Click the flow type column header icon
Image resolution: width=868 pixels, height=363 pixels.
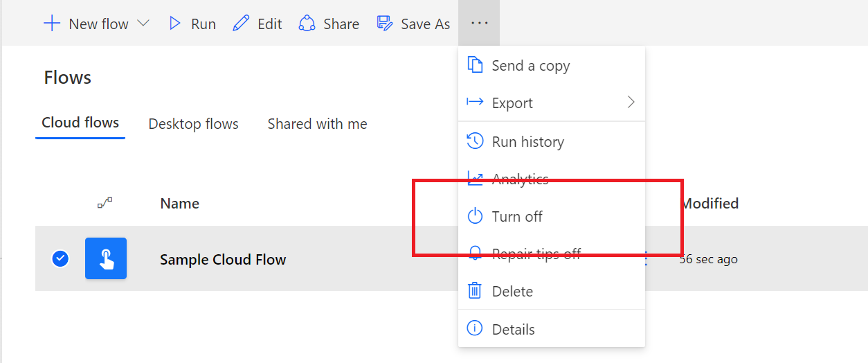pyautogui.click(x=105, y=203)
